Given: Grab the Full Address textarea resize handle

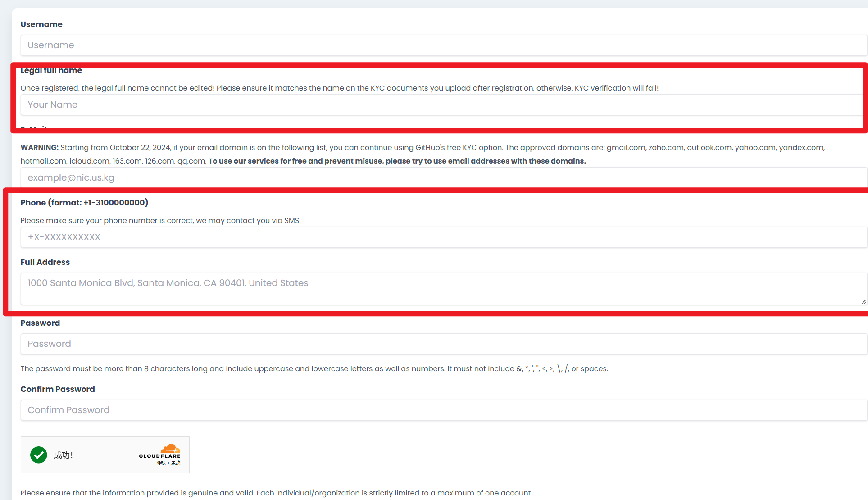Looking at the screenshot, I should [863, 302].
